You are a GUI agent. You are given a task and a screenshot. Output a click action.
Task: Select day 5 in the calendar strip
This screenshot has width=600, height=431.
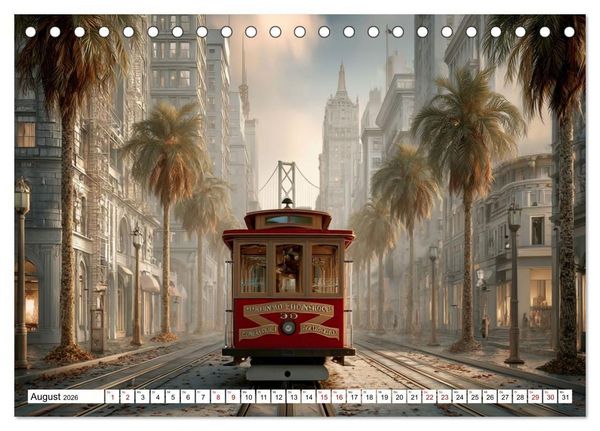(173, 397)
